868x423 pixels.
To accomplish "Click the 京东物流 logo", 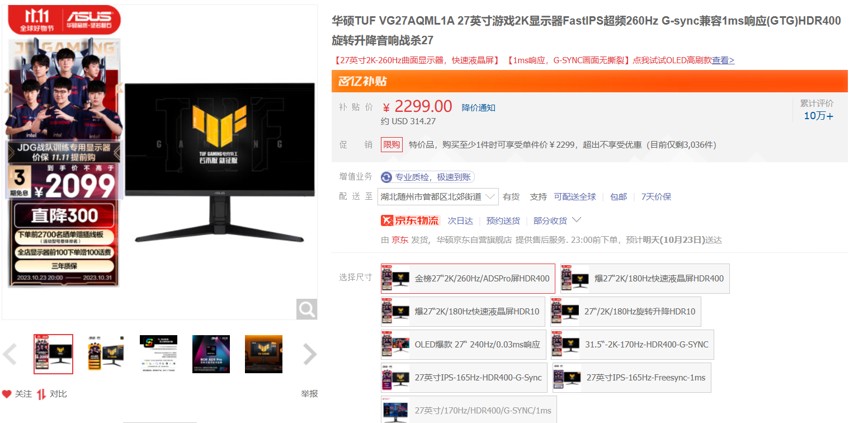I will pos(411,220).
